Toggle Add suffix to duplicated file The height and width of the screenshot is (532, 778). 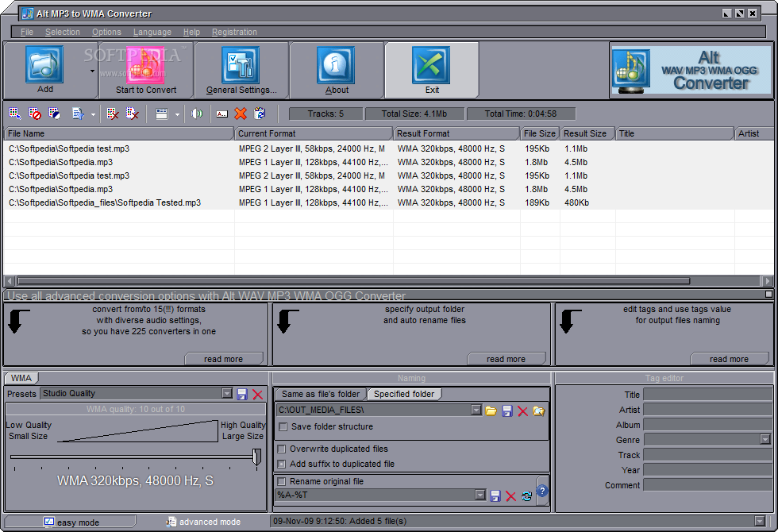pos(281,464)
